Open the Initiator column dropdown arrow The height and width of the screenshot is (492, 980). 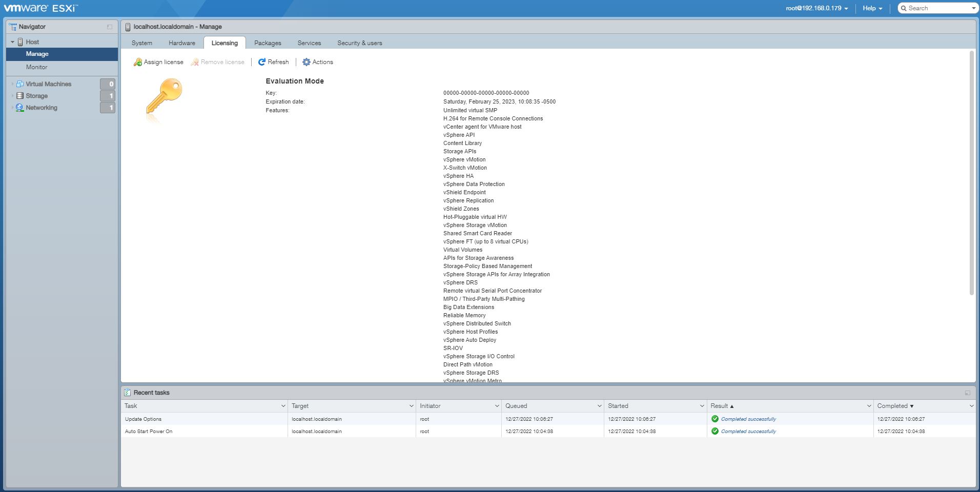(x=497, y=406)
